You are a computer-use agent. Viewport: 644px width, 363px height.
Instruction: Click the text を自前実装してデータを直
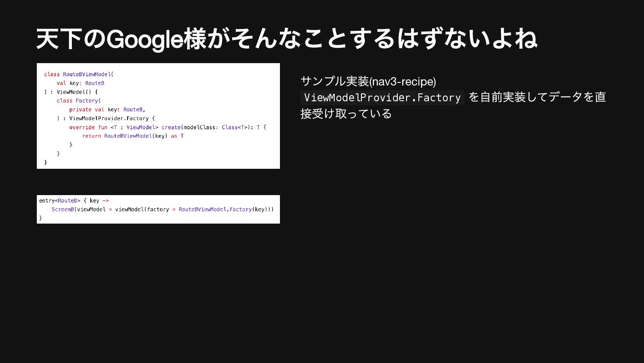pos(537,97)
